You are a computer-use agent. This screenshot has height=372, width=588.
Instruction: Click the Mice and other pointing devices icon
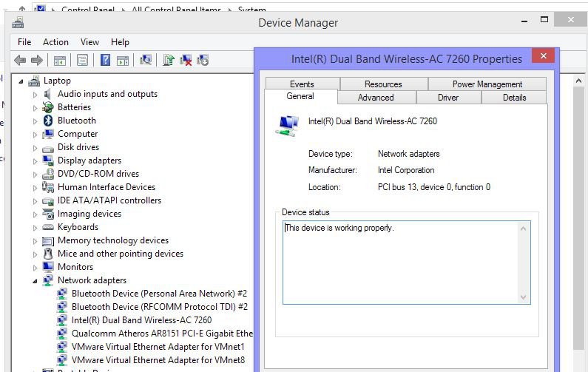click(48, 254)
